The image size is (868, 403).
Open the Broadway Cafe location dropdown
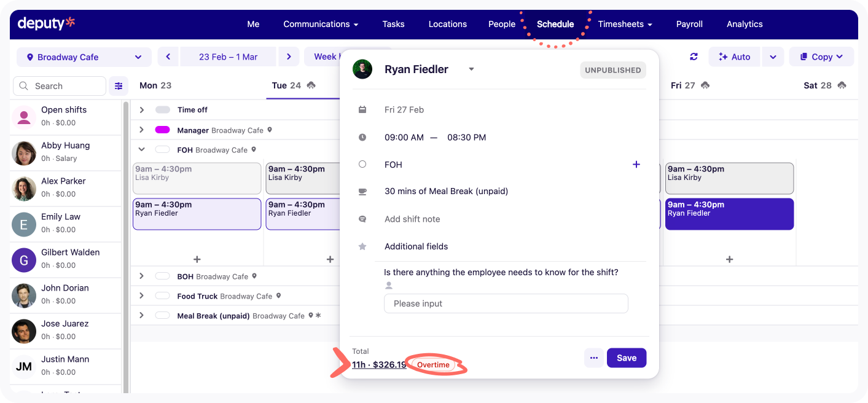[x=84, y=57]
